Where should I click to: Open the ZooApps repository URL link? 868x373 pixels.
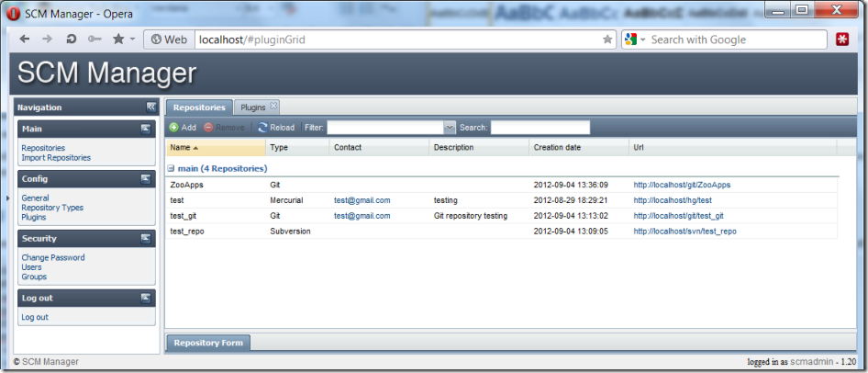(682, 185)
